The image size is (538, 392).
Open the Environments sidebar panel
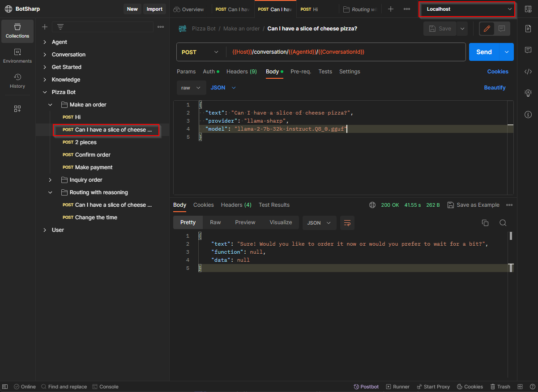[x=17, y=56]
